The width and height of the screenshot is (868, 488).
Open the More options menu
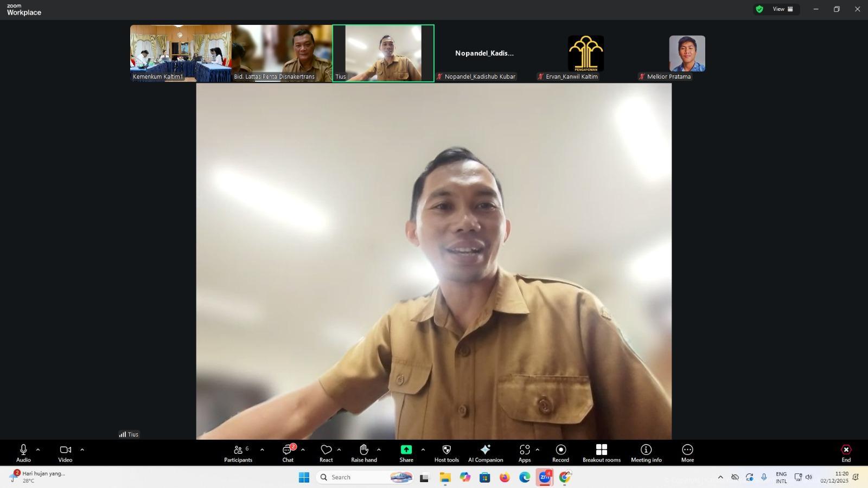coord(687,453)
